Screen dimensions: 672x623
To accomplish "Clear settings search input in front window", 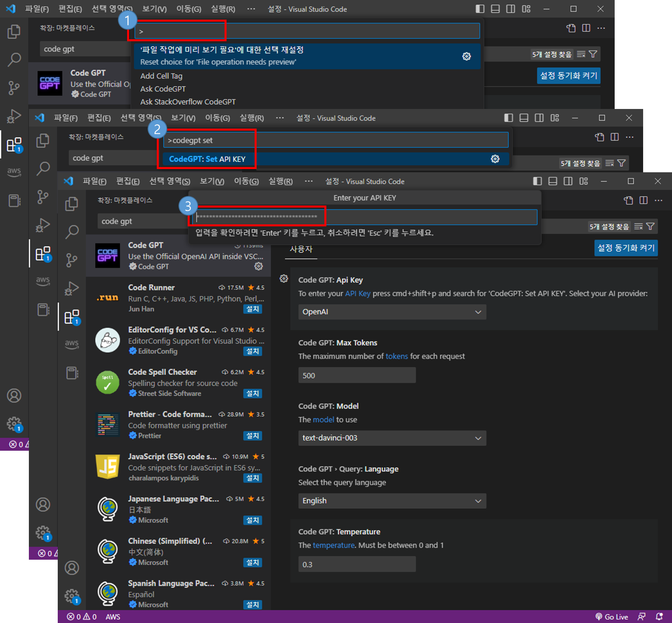I will pyautogui.click(x=639, y=226).
